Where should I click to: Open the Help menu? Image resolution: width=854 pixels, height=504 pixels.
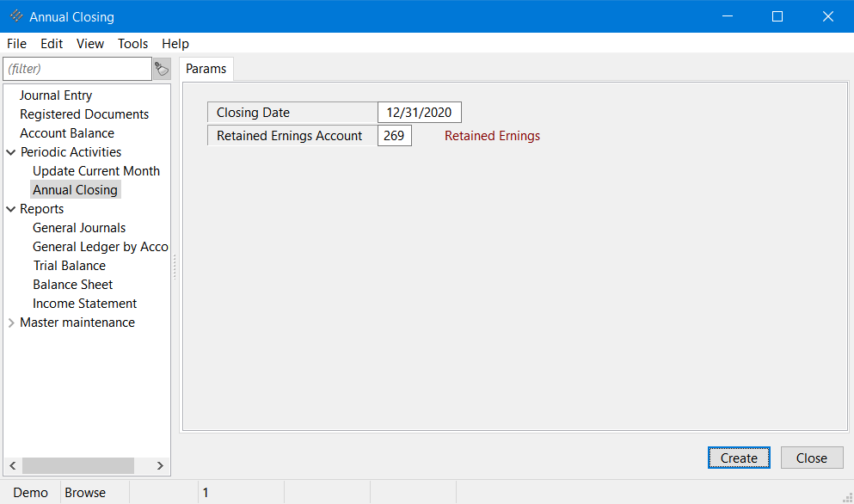pos(175,44)
